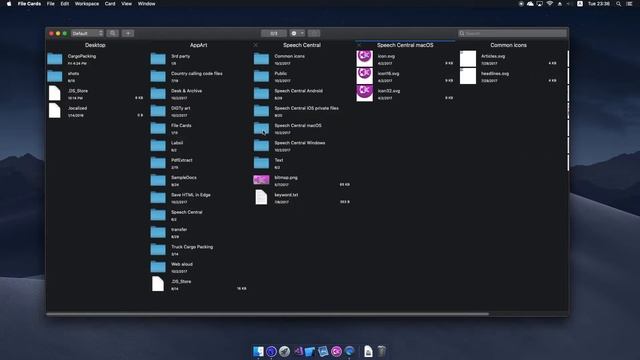The image size is (640, 360).
Task: Open Wi-Fi status in menu bar
Action: pyautogui.click(x=550, y=4)
